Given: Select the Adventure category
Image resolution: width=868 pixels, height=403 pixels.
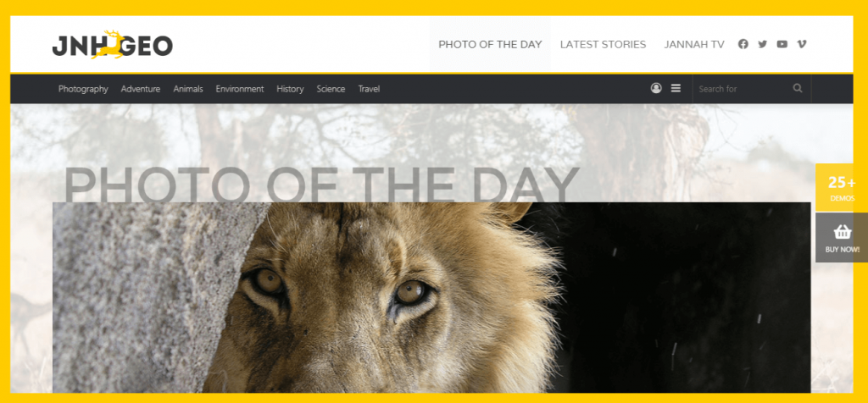Looking at the screenshot, I should click(141, 89).
